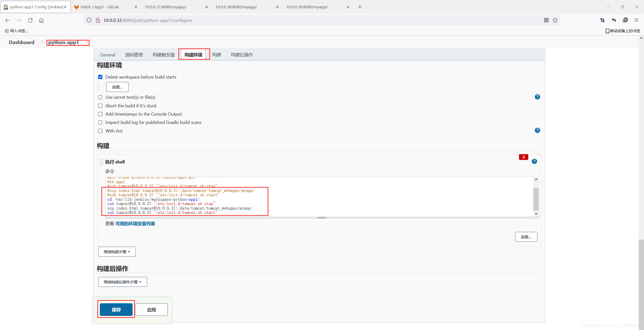Open a new browser tab
This screenshot has width=644, height=330.
[360, 7]
